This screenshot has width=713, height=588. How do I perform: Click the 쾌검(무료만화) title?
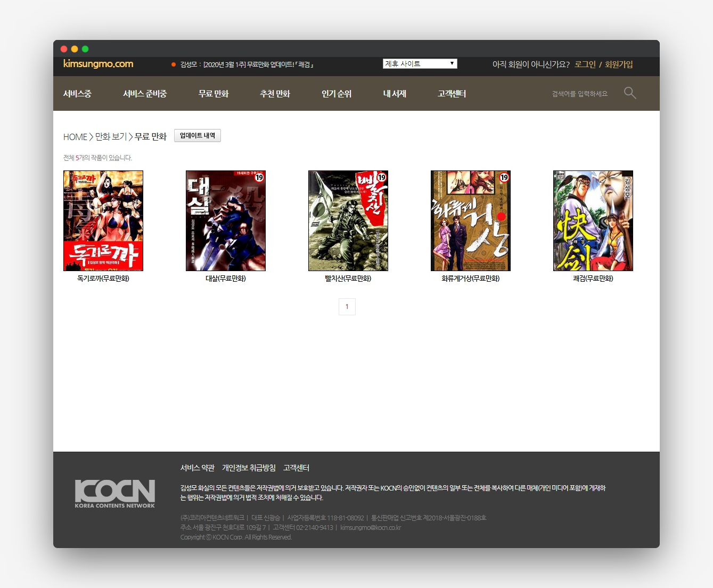pyautogui.click(x=593, y=279)
